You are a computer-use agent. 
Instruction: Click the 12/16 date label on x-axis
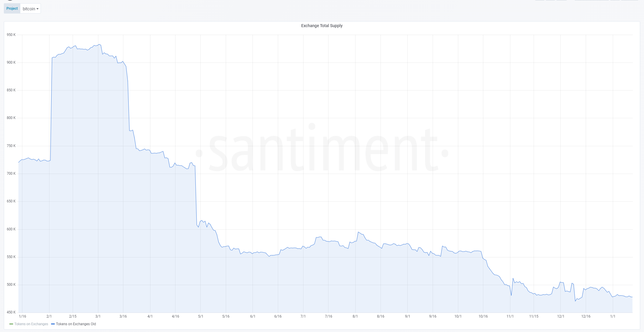(x=586, y=316)
